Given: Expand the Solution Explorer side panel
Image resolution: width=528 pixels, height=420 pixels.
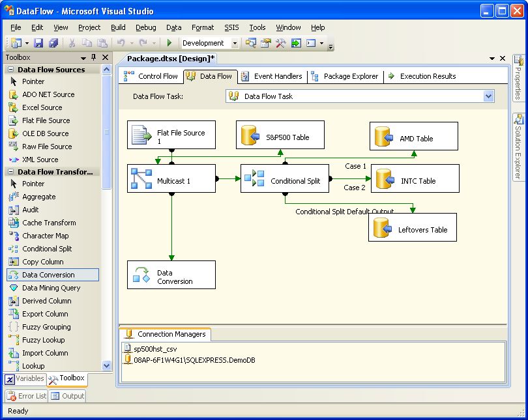Looking at the screenshot, I should [x=518, y=147].
